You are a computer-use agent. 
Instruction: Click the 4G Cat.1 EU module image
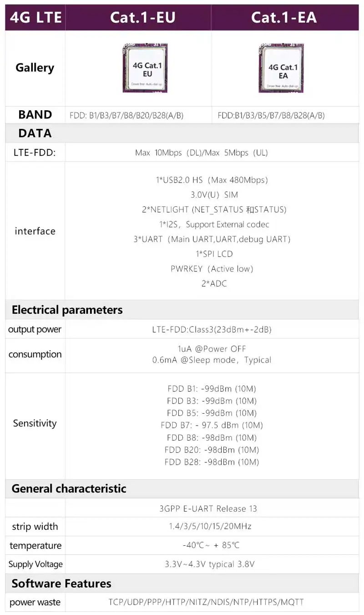click(x=145, y=68)
